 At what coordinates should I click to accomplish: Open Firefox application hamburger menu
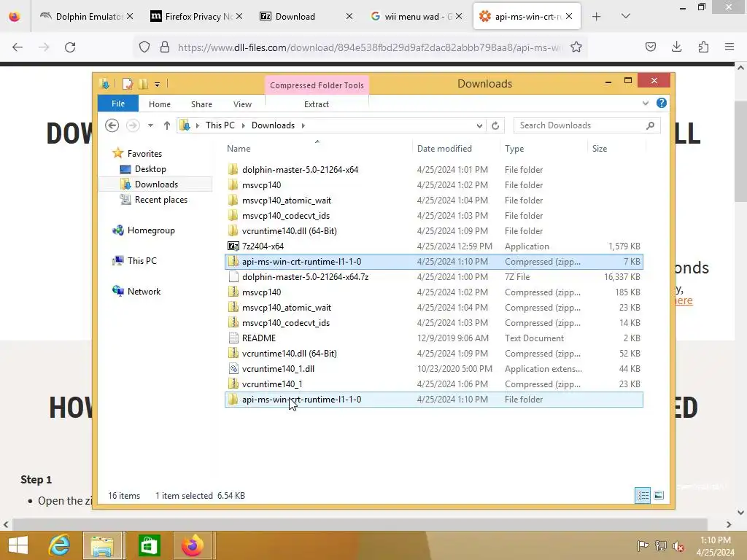tap(729, 47)
